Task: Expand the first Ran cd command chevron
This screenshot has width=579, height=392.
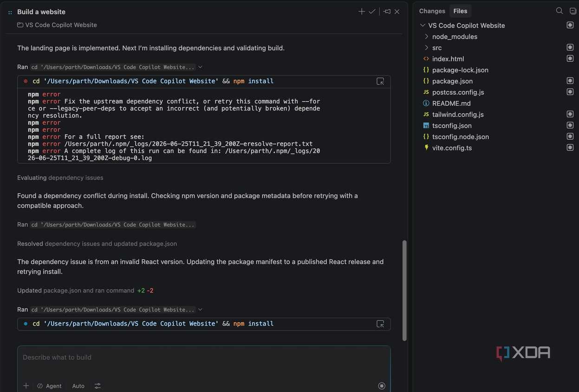Action: click(x=201, y=67)
